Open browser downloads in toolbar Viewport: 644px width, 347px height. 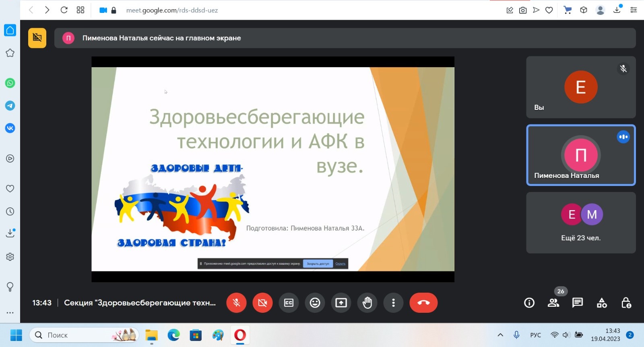pos(617,10)
